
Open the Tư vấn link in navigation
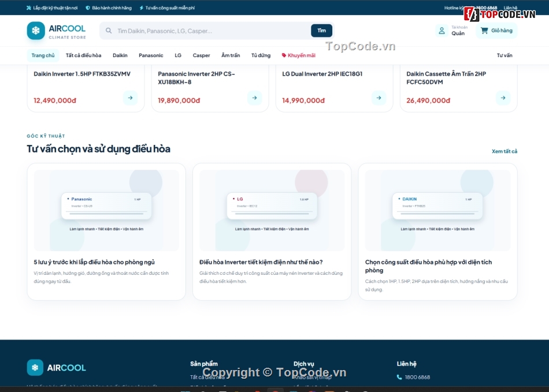505,55
